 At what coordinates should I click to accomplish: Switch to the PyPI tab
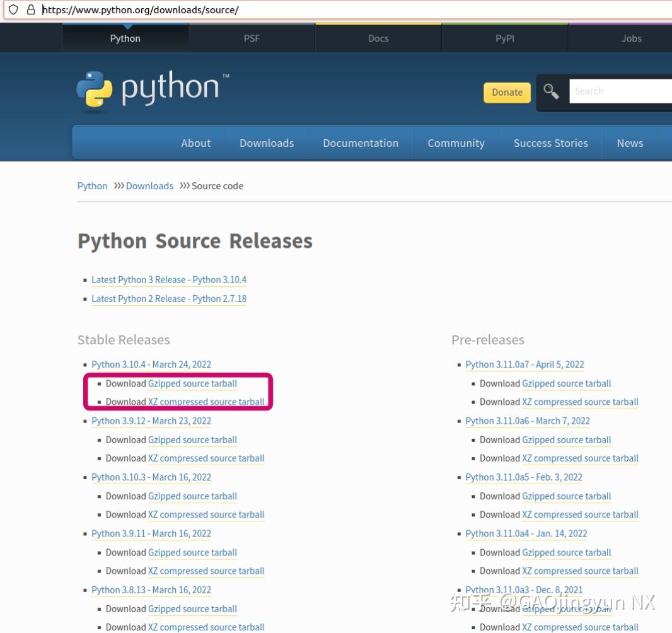point(504,38)
